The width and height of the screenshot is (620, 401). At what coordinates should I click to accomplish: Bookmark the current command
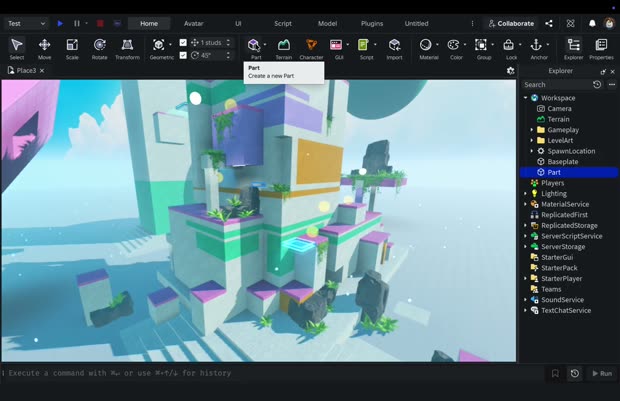[x=555, y=373]
